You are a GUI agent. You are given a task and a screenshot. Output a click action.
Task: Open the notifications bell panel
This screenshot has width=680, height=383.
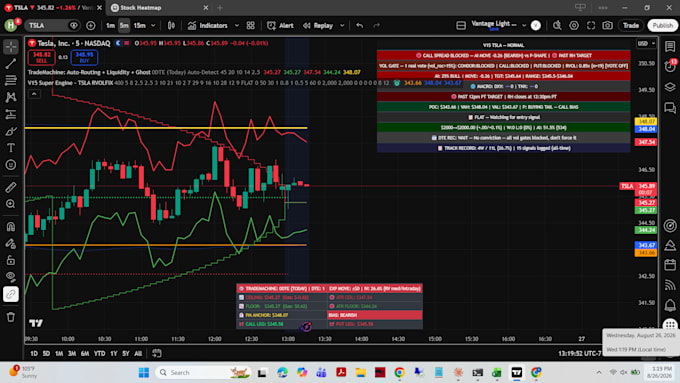670,305
